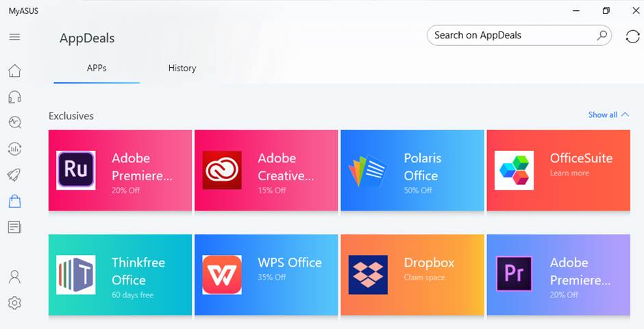Click the Adobe Premiere Rush Ru icon
The image size is (644, 329).
(x=76, y=170)
